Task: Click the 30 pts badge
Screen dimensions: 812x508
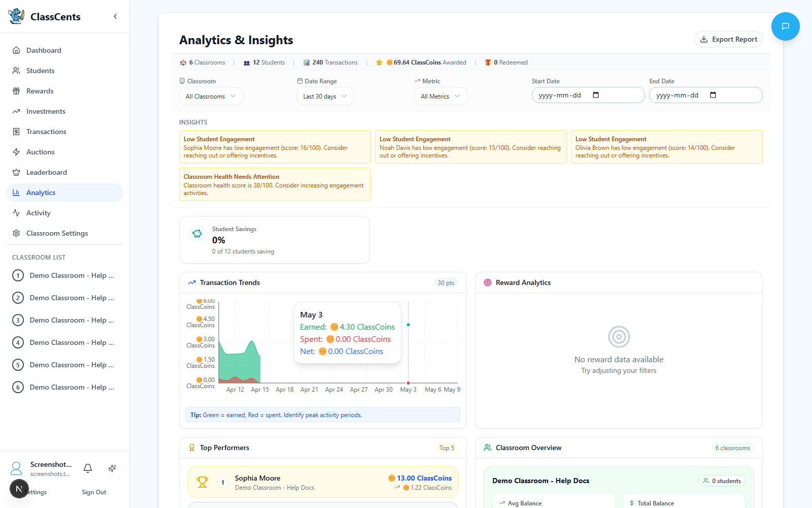Action: (x=446, y=283)
